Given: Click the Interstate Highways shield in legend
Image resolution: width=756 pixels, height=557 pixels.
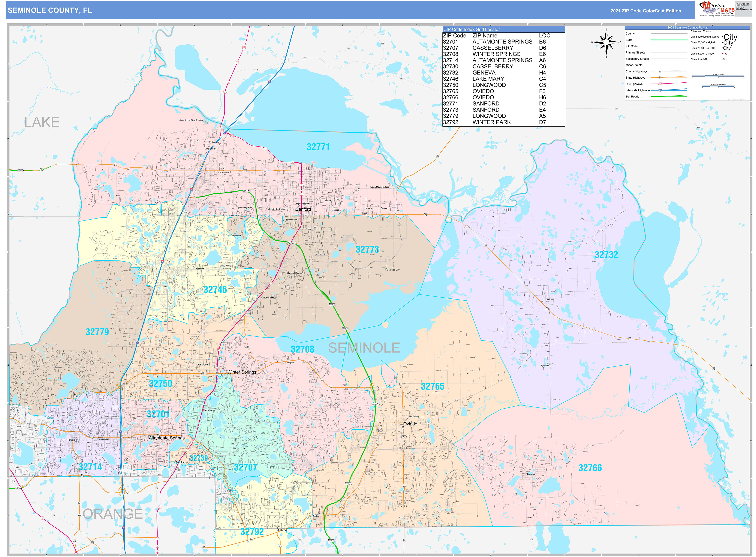Looking at the screenshot, I should click(x=660, y=90).
